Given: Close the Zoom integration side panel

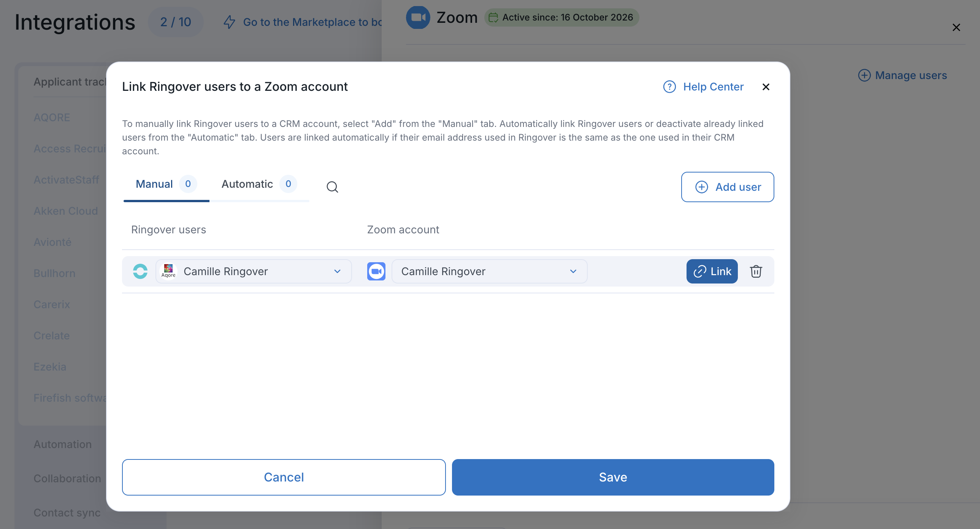Looking at the screenshot, I should pyautogui.click(x=956, y=27).
